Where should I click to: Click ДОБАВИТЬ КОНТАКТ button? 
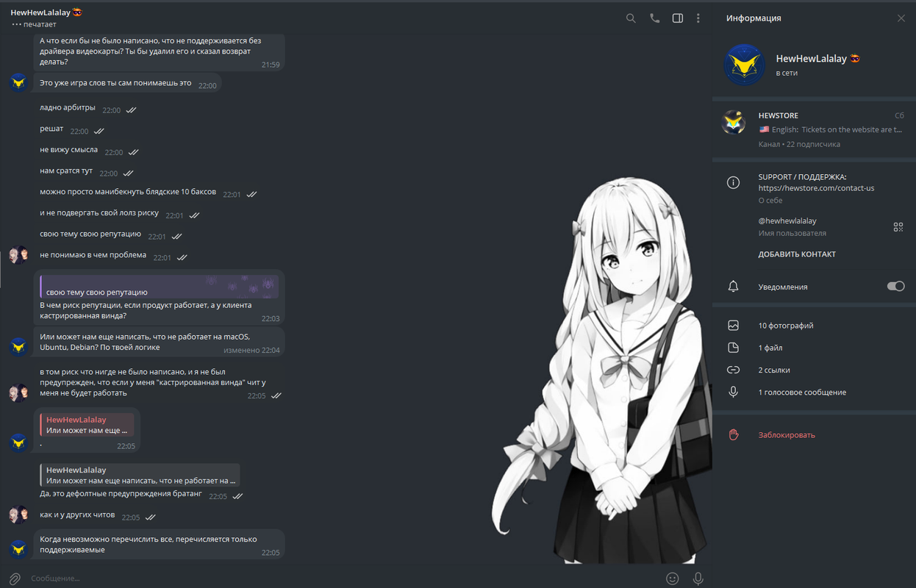point(797,254)
